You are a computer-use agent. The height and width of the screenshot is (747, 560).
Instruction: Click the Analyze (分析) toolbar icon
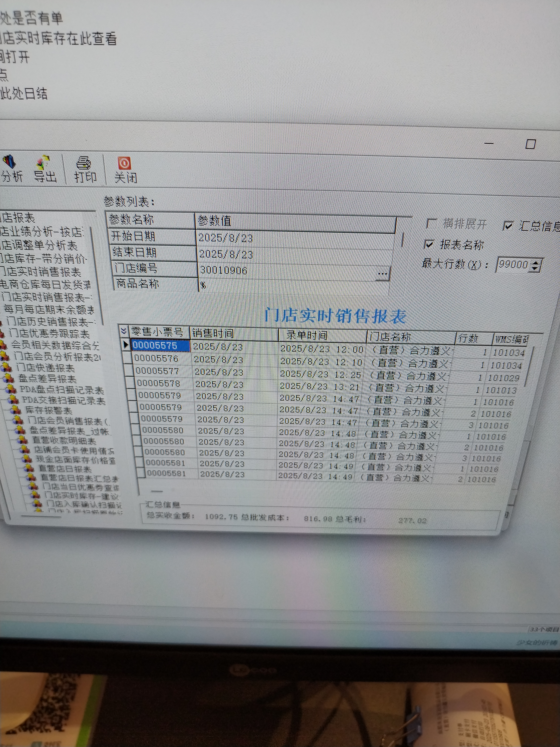coord(9,162)
